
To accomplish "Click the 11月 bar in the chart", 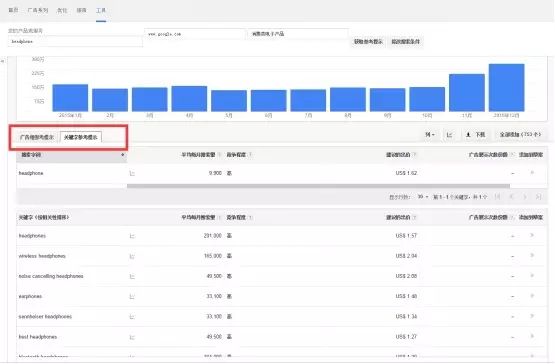I will [x=467, y=93].
